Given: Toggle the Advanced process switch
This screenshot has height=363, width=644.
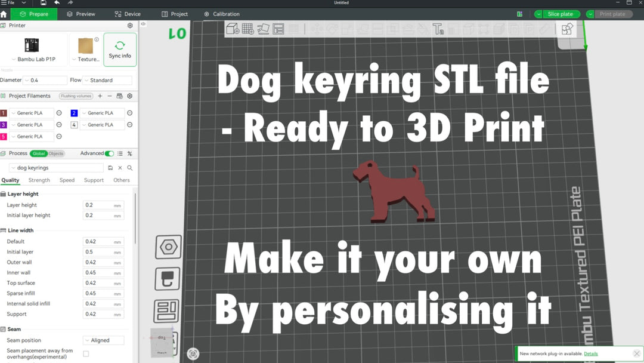Looking at the screenshot, I should click(109, 153).
